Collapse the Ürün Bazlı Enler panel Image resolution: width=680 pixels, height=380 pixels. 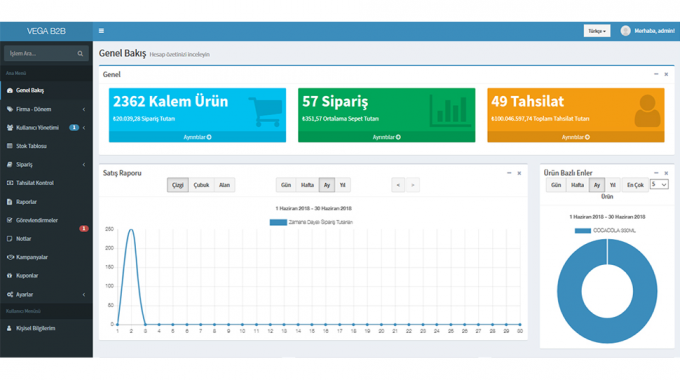656,173
